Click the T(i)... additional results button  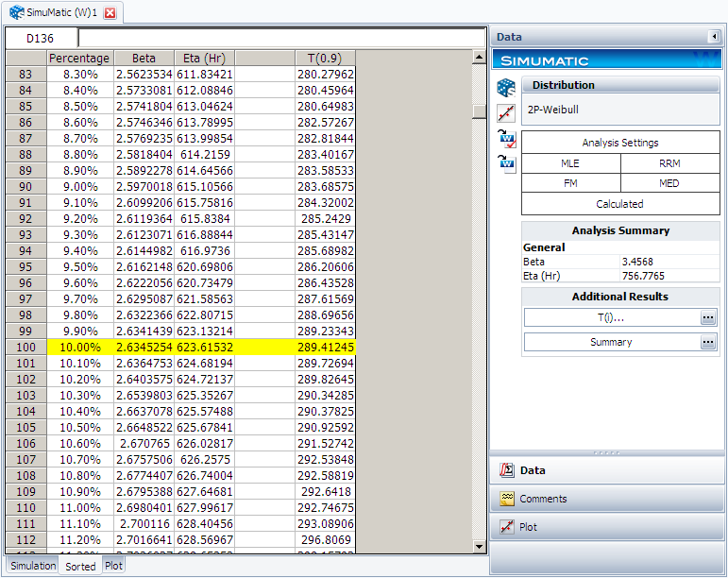[611, 318]
